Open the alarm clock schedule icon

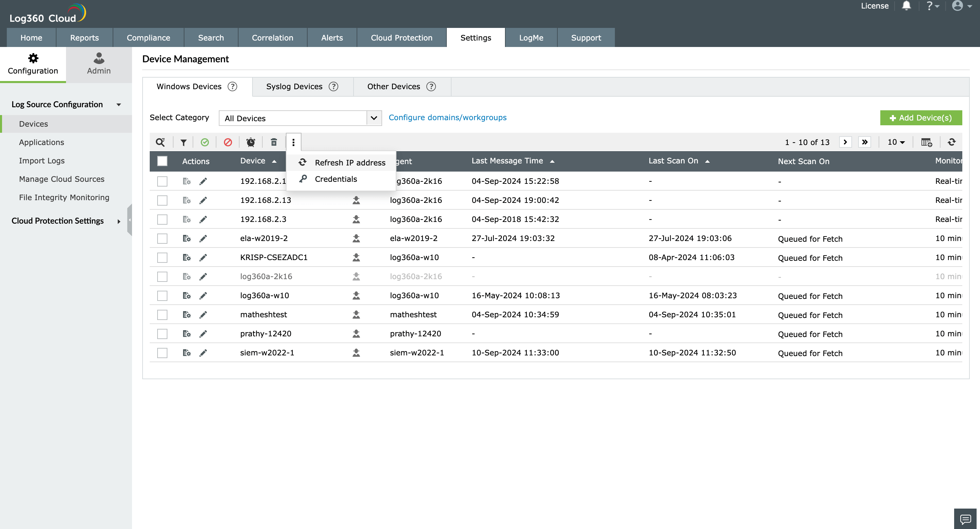point(251,142)
